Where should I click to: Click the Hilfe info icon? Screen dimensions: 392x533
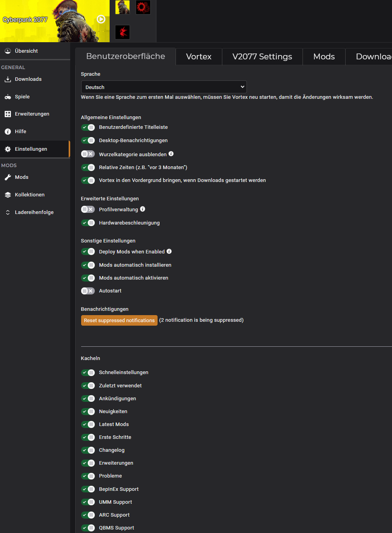(x=8, y=132)
